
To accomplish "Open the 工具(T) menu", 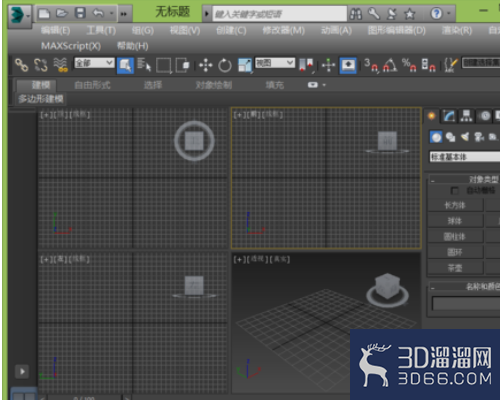I will [x=101, y=31].
